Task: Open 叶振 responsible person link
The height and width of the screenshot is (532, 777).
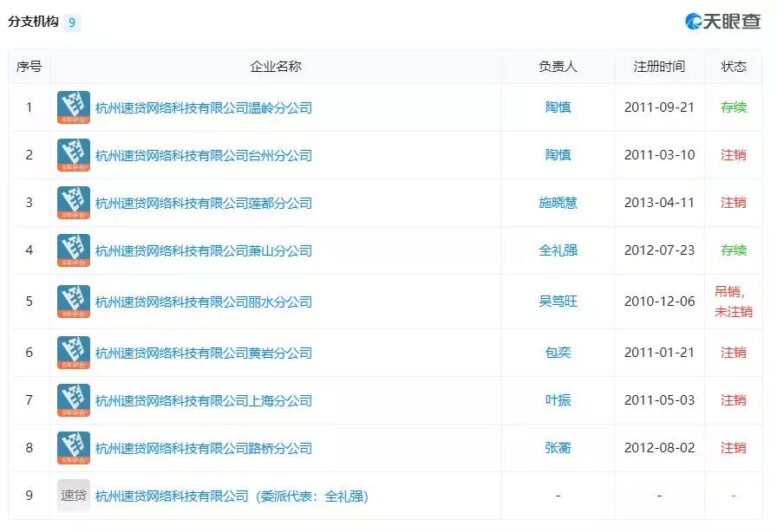Action: click(558, 400)
